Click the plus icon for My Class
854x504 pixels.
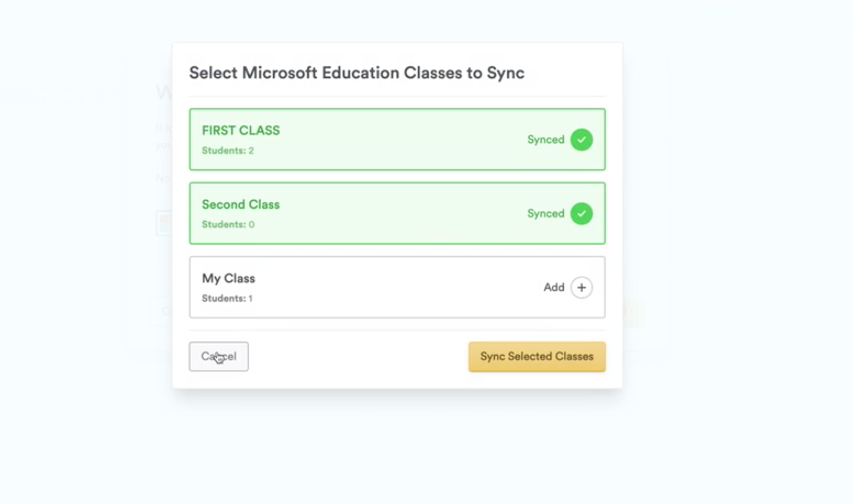[x=581, y=288]
